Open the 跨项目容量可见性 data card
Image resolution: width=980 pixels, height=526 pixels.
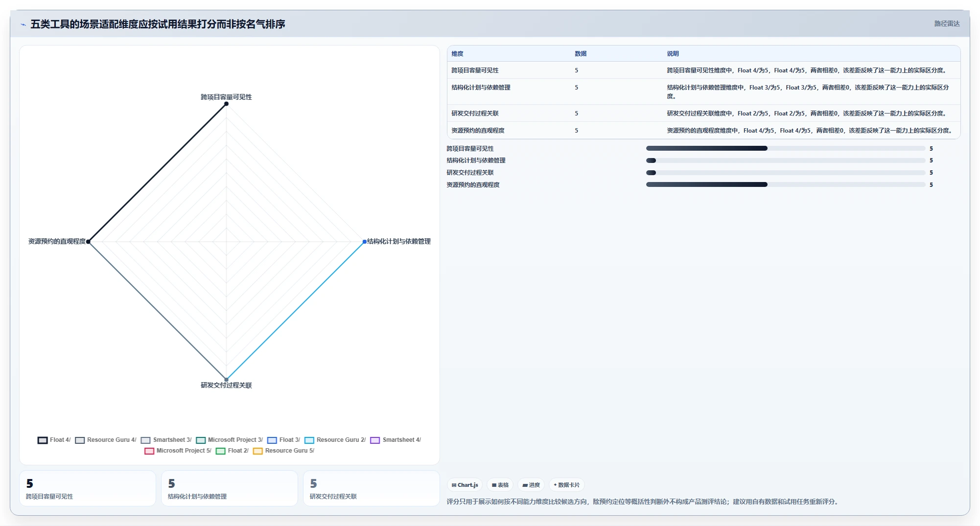click(88, 488)
